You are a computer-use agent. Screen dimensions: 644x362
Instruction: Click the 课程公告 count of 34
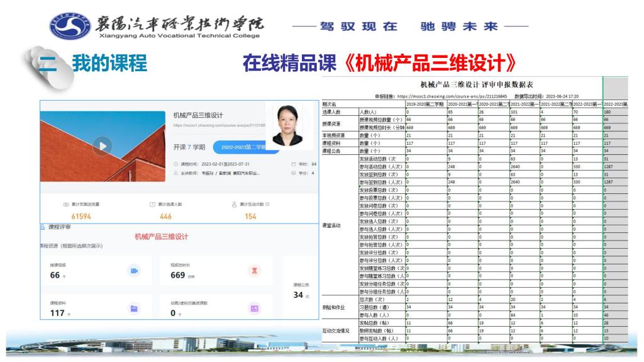(x=299, y=295)
